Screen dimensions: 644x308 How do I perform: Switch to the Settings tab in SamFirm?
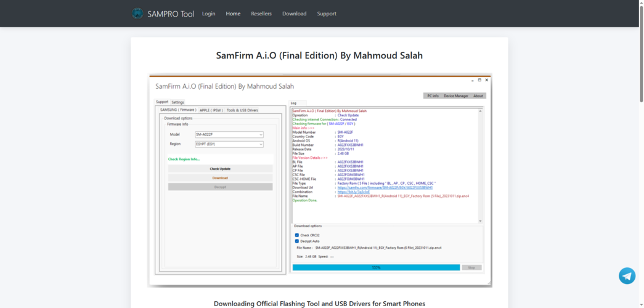[178, 102]
